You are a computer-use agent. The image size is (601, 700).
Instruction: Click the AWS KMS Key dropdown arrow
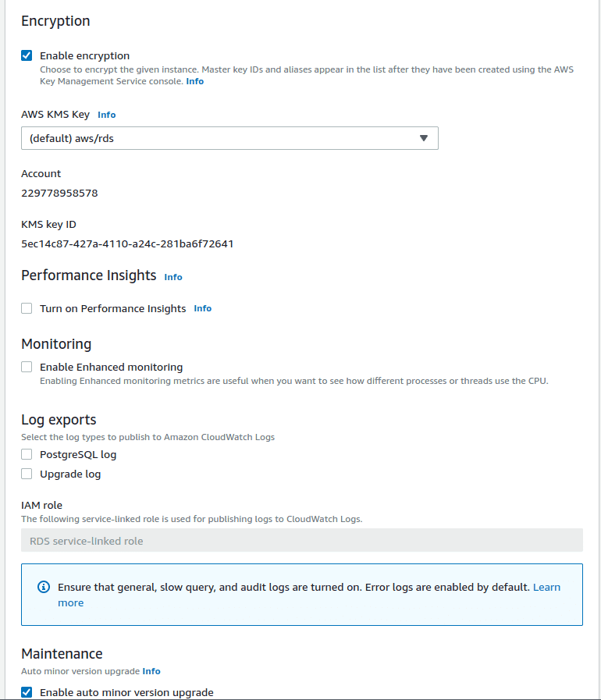424,138
